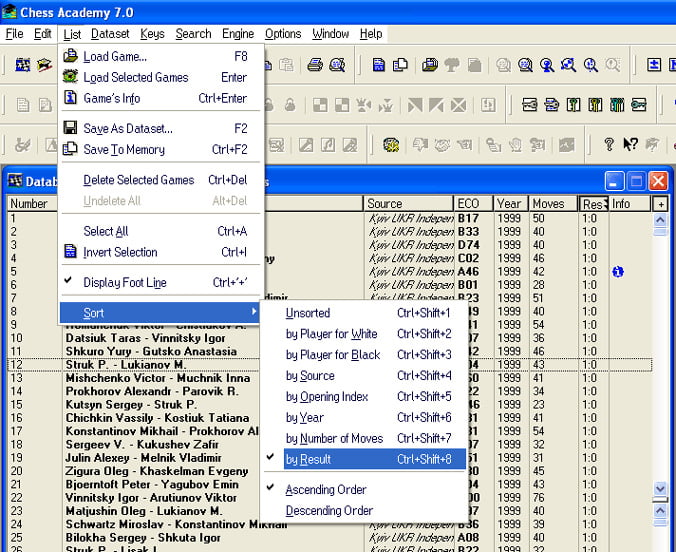
Task: Select game row Julin Alexey - Melnik Vladimir
Action: (x=143, y=458)
